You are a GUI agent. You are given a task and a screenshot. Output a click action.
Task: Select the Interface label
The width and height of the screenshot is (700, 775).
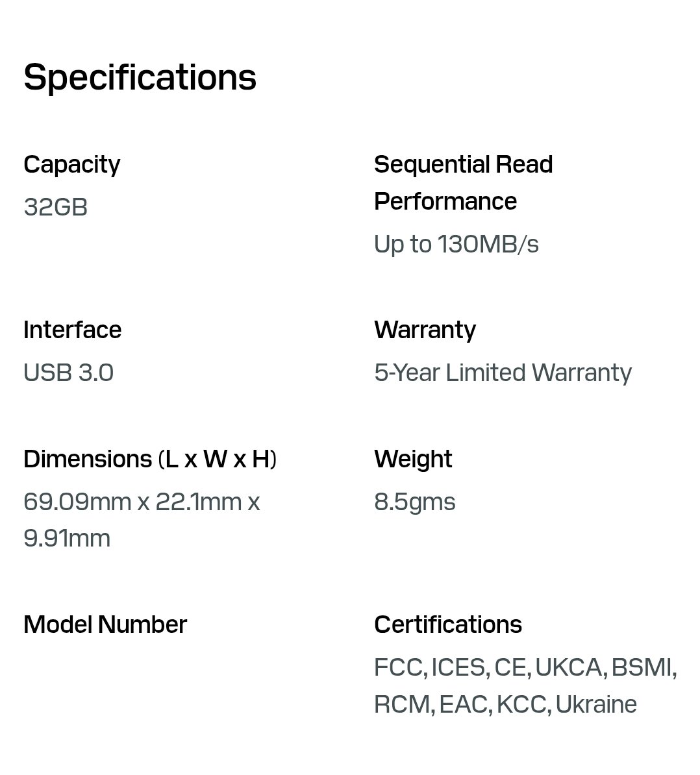72,330
